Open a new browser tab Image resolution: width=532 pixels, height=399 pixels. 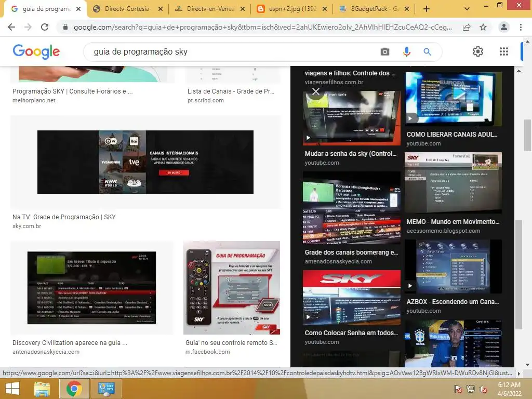point(427,9)
